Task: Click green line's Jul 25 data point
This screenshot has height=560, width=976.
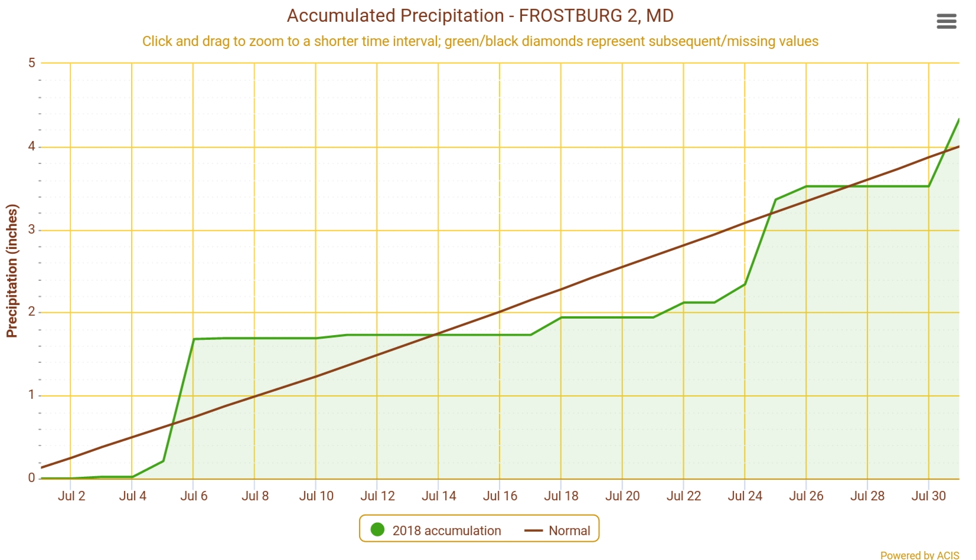Action: pos(776,199)
